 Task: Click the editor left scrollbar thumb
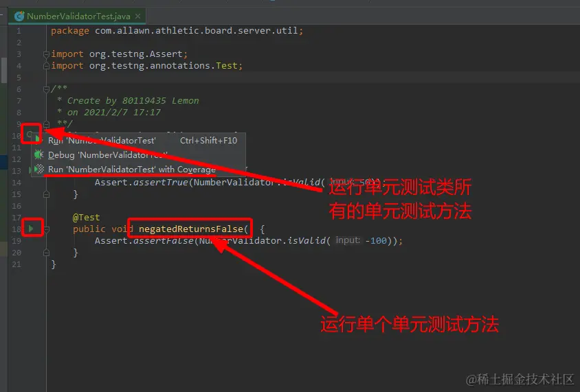tap(4, 70)
